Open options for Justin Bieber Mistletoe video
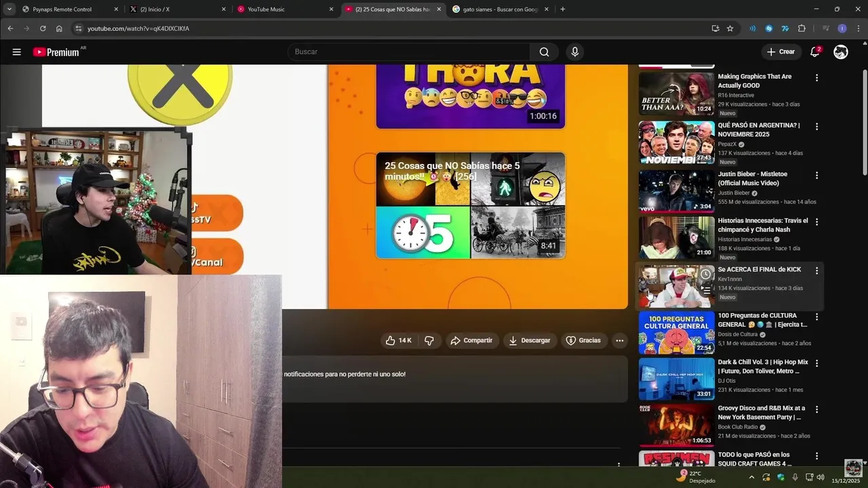The image size is (868, 488). [816, 176]
